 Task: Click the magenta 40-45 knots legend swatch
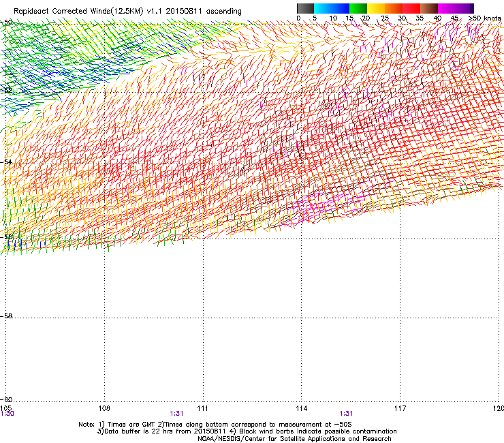(447, 8)
